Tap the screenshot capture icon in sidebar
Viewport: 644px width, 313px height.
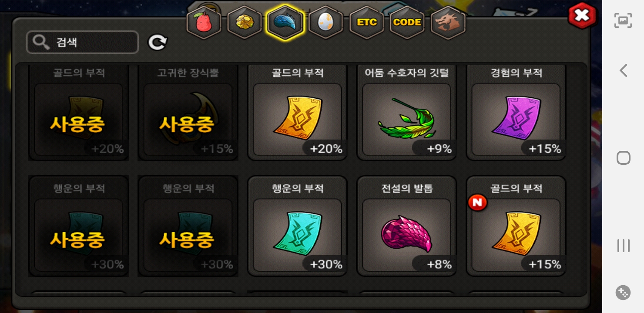(x=623, y=20)
